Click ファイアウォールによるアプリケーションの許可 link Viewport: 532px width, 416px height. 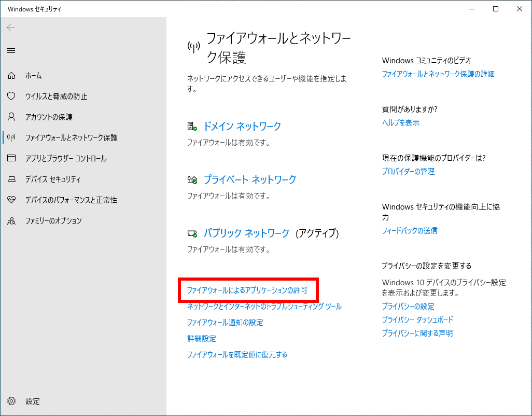click(247, 290)
